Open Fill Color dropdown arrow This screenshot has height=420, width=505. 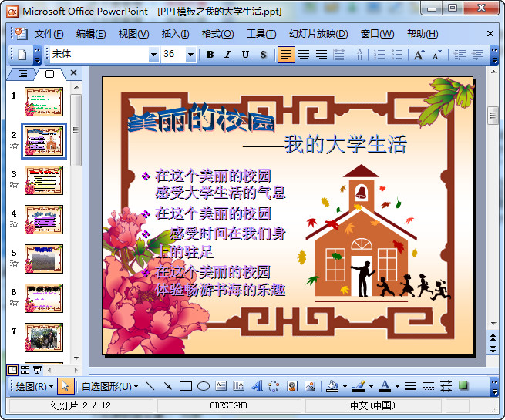point(345,386)
